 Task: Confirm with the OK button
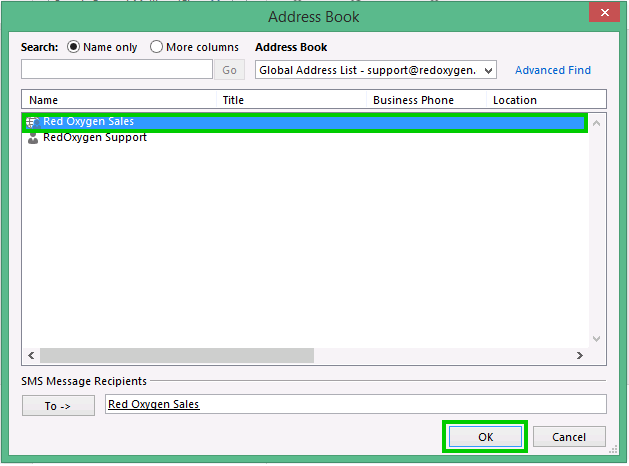point(485,437)
